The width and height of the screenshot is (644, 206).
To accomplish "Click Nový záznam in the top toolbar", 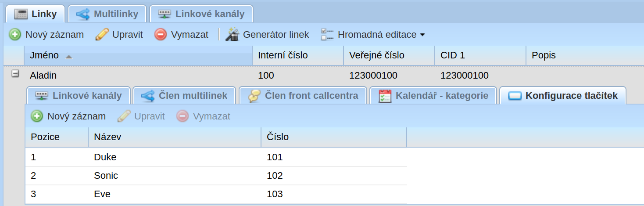I will 47,34.
